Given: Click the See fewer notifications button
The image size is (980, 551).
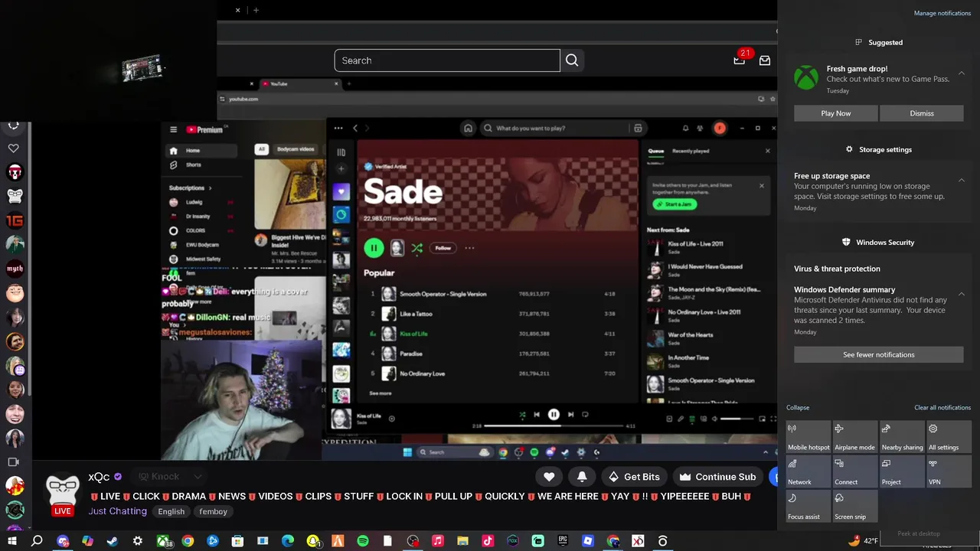Looking at the screenshot, I should point(879,355).
